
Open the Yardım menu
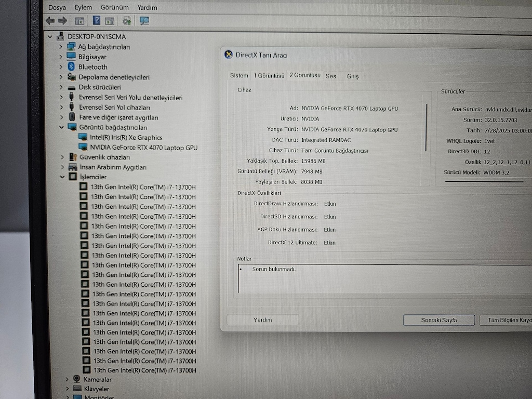pos(147,7)
